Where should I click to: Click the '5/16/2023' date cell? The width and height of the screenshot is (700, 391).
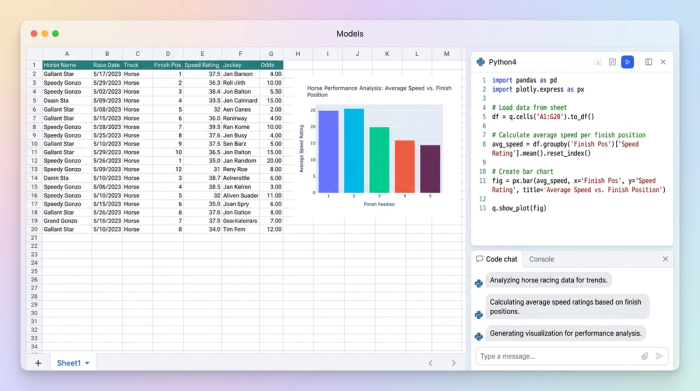(x=107, y=220)
